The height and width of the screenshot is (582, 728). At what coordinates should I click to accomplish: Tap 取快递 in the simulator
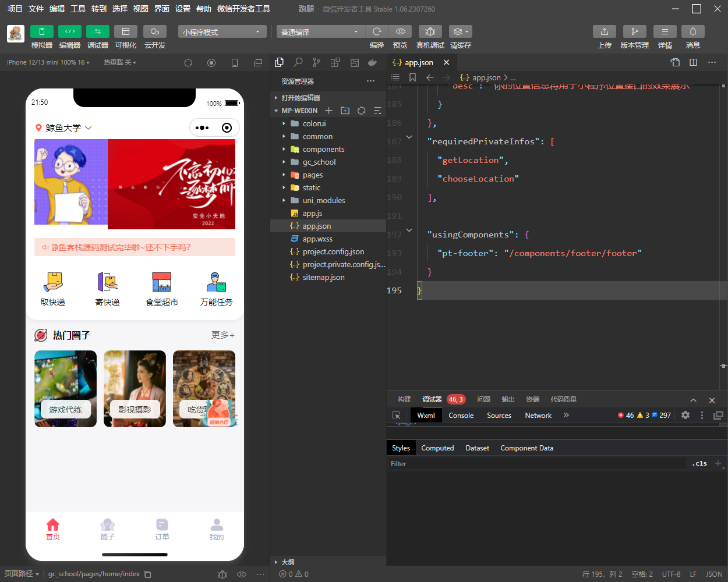(x=53, y=289)
